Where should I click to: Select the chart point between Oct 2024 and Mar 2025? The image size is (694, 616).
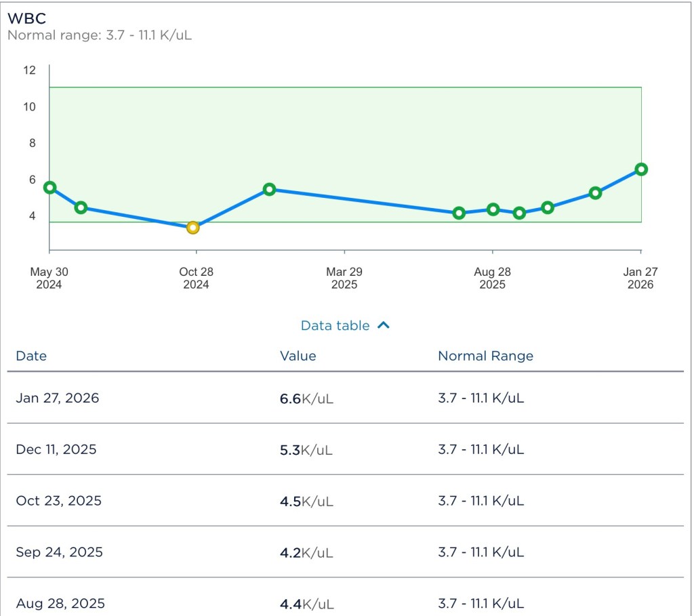click(x=269, y=190)
